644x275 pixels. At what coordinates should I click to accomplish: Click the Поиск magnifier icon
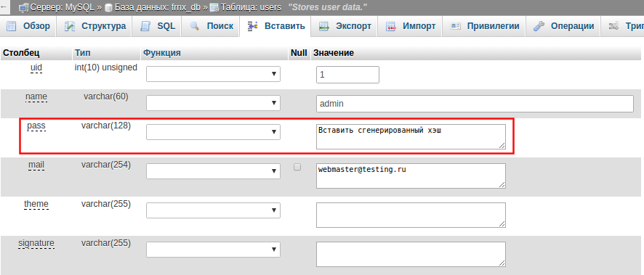(195, 27)
